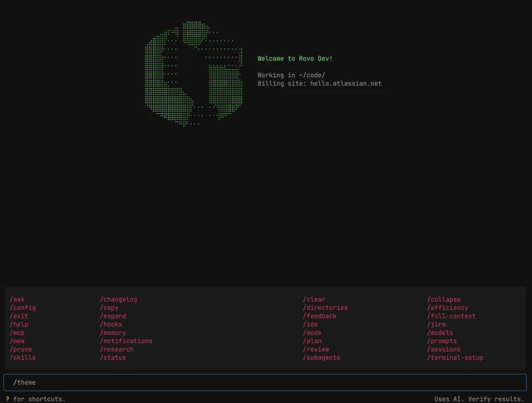The image size is (532, 403).
Task: Choose the /memory command
Action: tap(113, 332)
